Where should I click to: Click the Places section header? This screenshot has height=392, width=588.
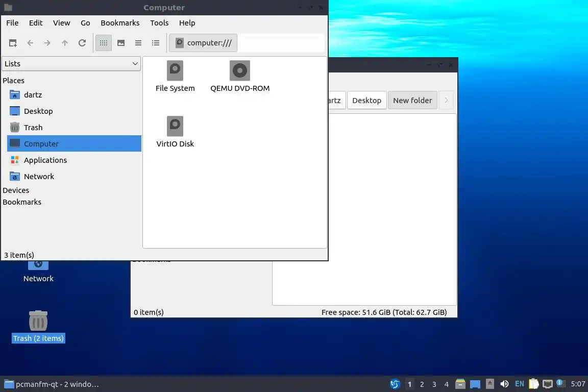point(13,80)
